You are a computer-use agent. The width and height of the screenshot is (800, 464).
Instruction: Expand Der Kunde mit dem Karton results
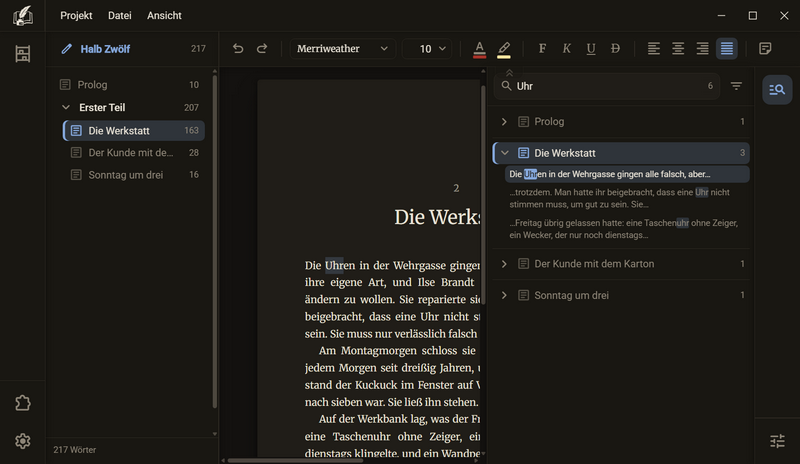tap(504, 264)
